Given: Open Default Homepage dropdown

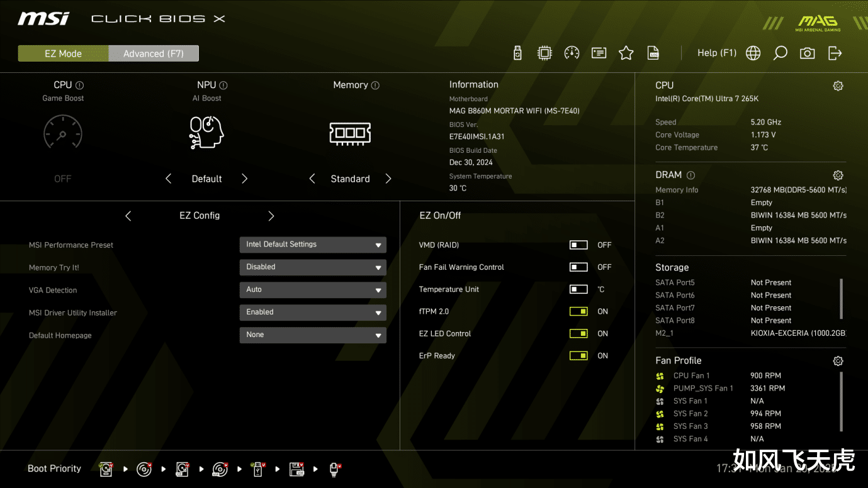Looking at the screenshot, I should tap(313, 335).
